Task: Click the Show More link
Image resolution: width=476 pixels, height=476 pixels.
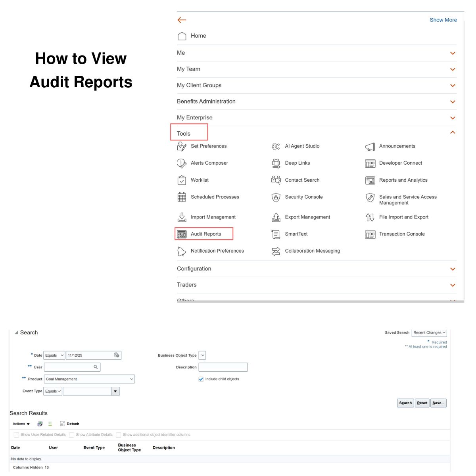Action: tap(443, 20)
